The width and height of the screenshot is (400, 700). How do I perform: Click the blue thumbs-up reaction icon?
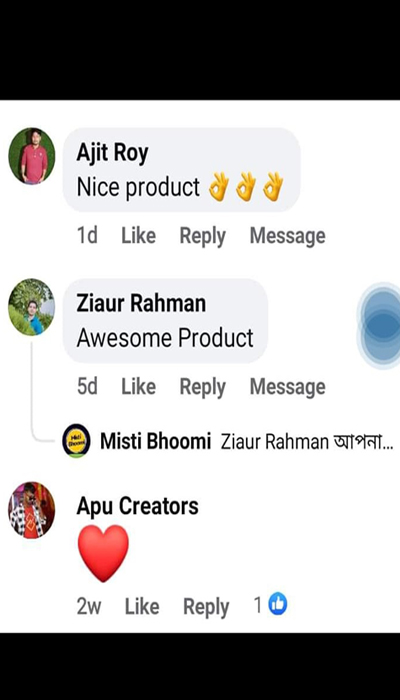coord(278,604)
